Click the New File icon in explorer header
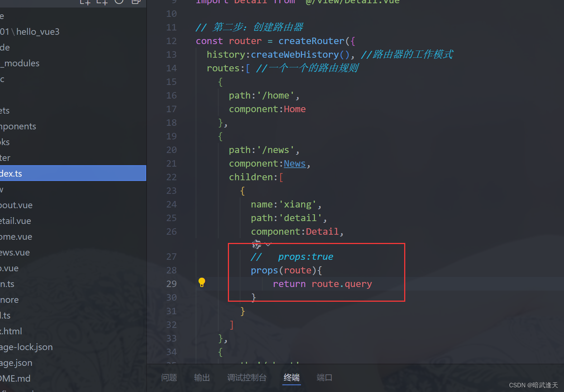The image size is (564, 392). (85, 1)
